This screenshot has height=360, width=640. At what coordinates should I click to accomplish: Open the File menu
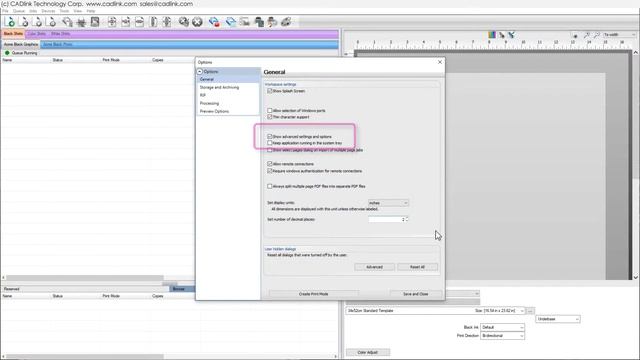click(x=5, y=11)
